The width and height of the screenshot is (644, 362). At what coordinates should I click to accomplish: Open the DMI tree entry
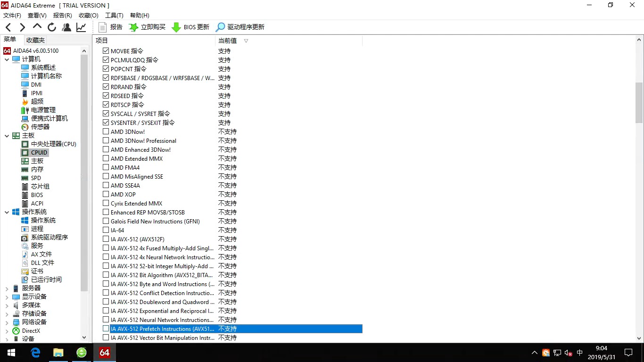click(x=31, y=84)
